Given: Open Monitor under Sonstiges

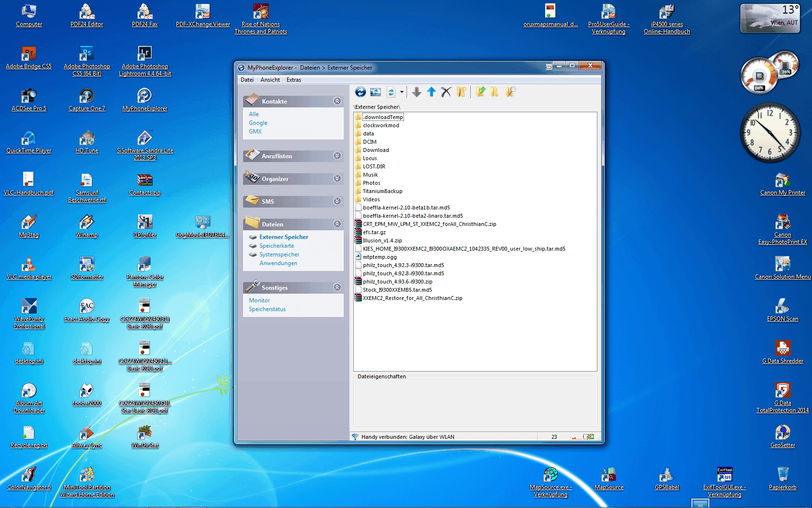Looking at the screenshot, I should [259, 300].
